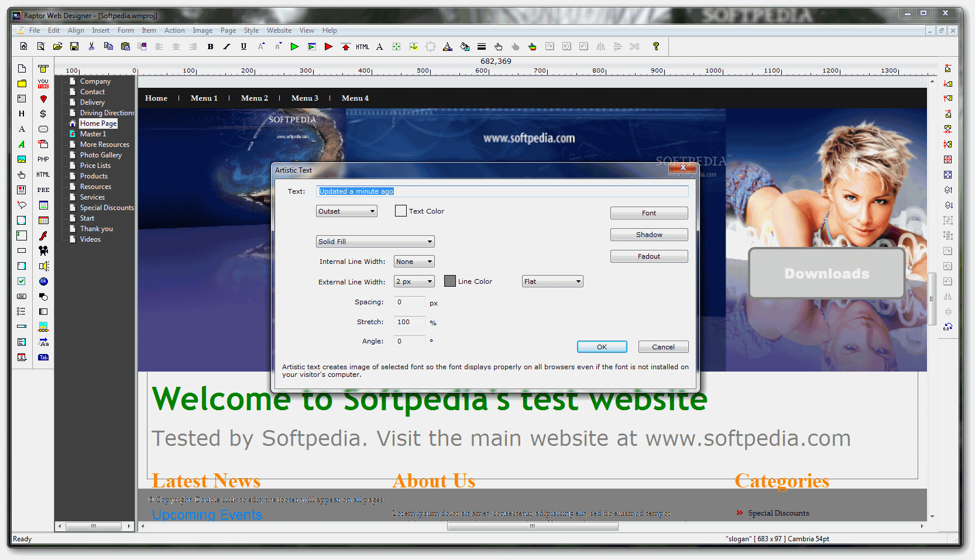The image size is (975, 560).
Task: Toggle Italic formatting in toolbar
Action: [x=227, y=46]
